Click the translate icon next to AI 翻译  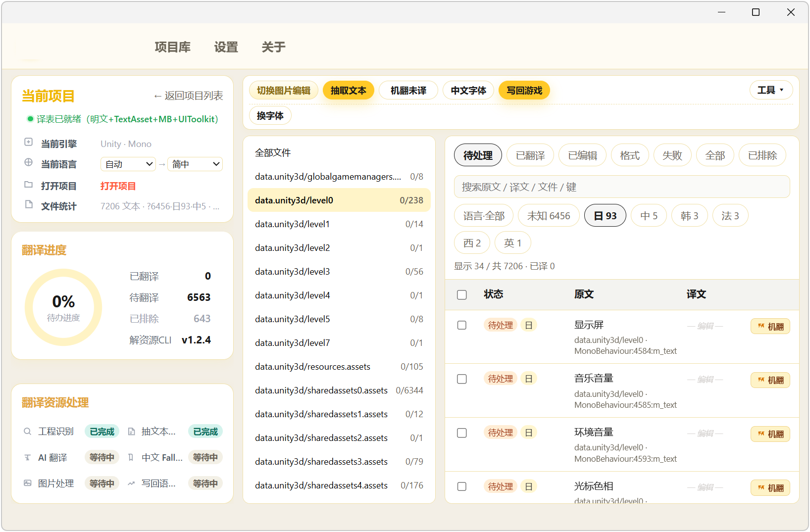pyautogui.click(x=28, y=458)
